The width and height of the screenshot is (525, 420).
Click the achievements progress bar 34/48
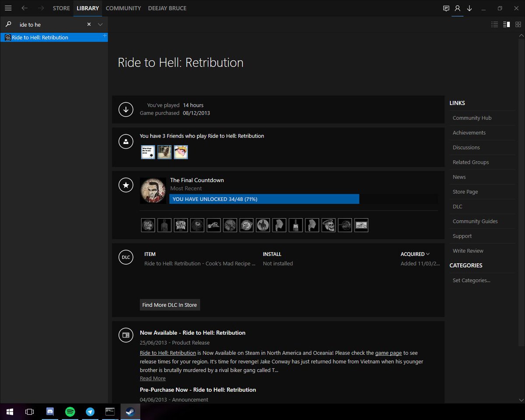[304, 199]
